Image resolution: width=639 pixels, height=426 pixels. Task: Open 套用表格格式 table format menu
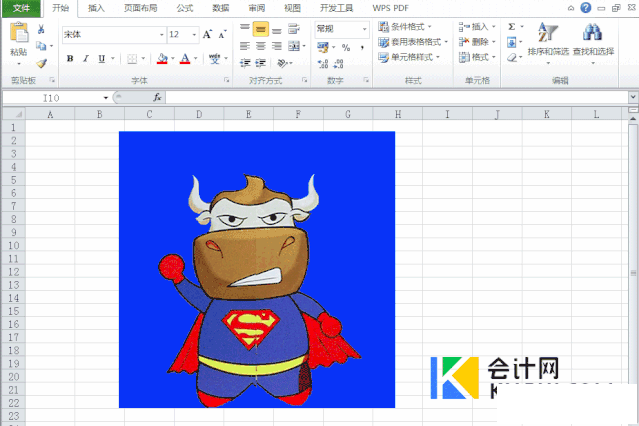tap(412, 42)
